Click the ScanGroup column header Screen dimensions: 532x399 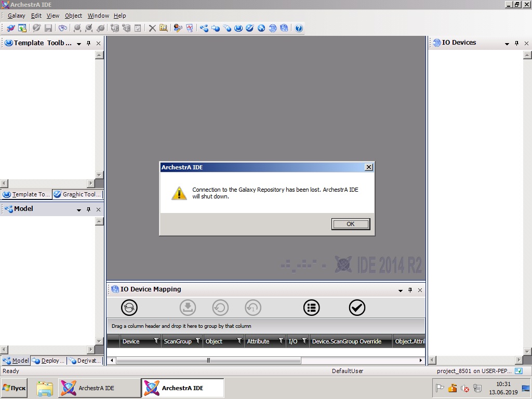click(x=178, y=341)
